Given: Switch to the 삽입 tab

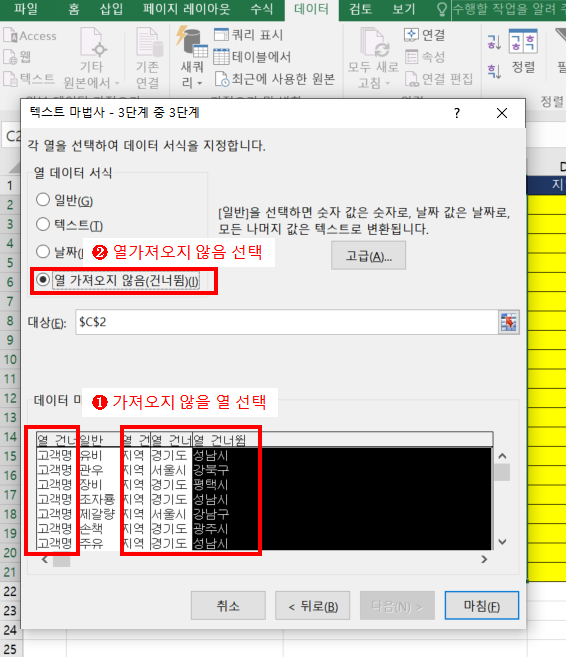Looking at the screenshot, I should pyautogui.click(x=111, y=9).
